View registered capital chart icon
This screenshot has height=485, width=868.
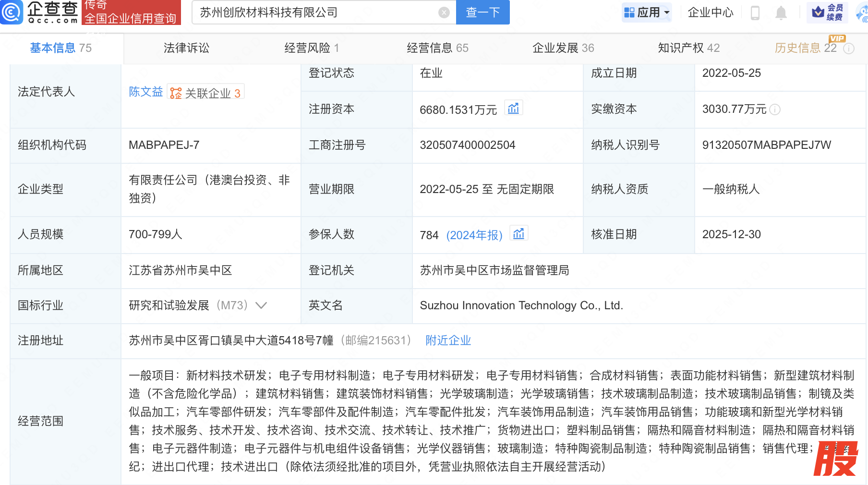click(x=513, y=109)
